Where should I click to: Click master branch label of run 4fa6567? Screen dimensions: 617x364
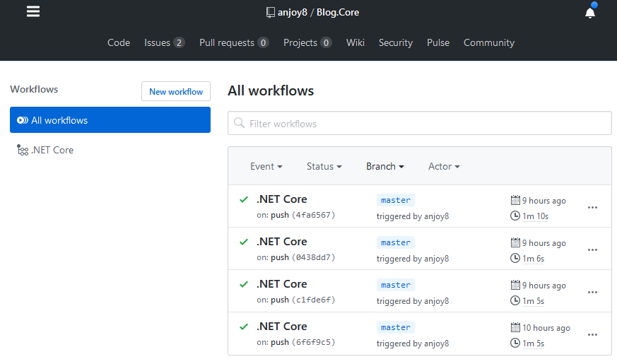tap(396, 200)
